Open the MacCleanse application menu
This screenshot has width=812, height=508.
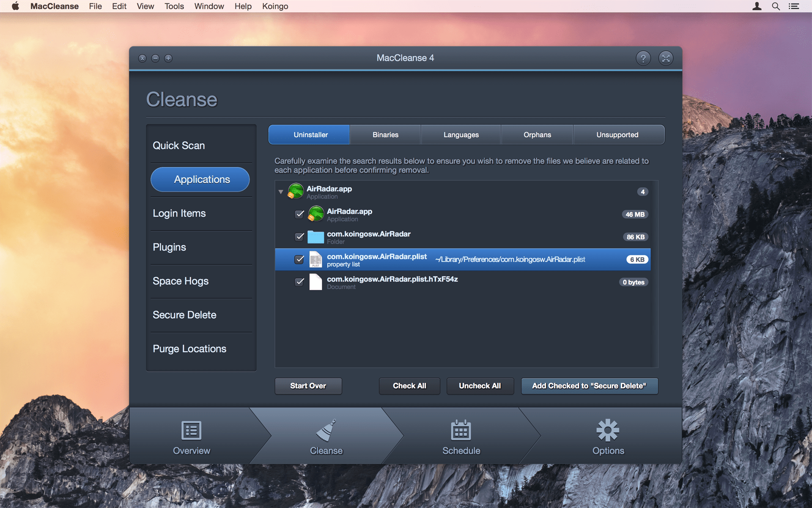coord(55,6)
